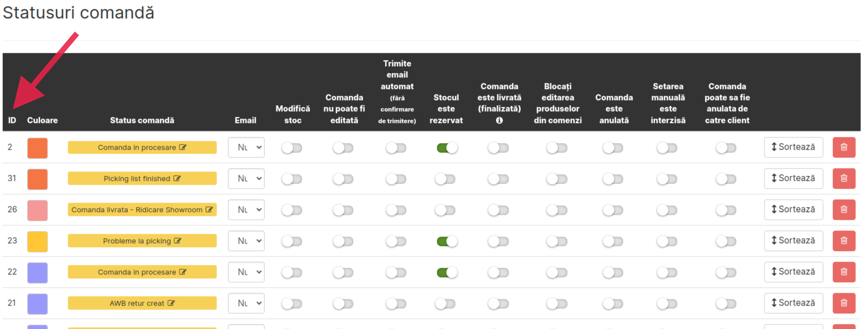Click the info icon under Comanda este livrată
The height and width of the screenshot is (329, 868).
pos(500,120)
